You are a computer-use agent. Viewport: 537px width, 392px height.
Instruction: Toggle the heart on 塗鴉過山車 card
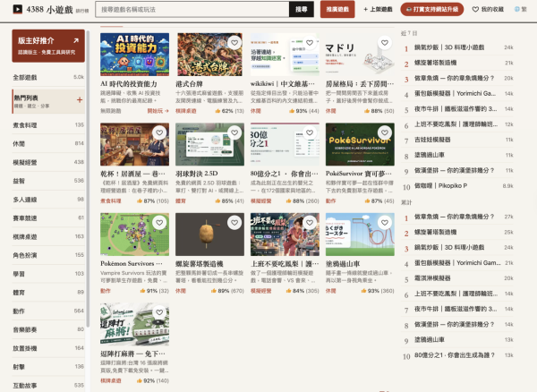385,223
